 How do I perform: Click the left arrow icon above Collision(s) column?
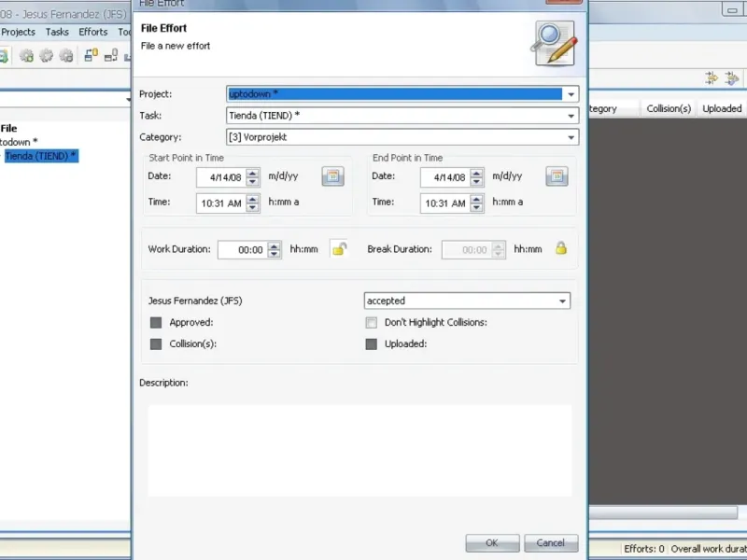click(x=712, y=78)
